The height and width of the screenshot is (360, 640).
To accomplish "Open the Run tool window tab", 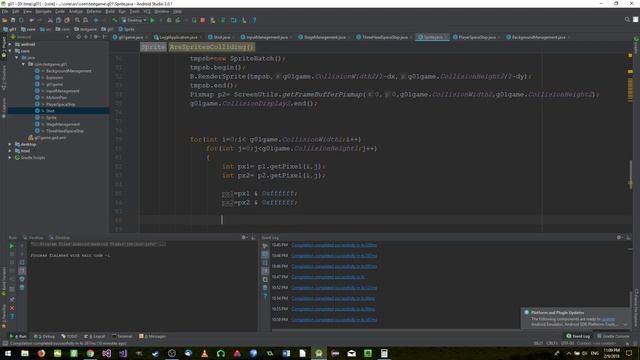I will (x=18, y=336).
